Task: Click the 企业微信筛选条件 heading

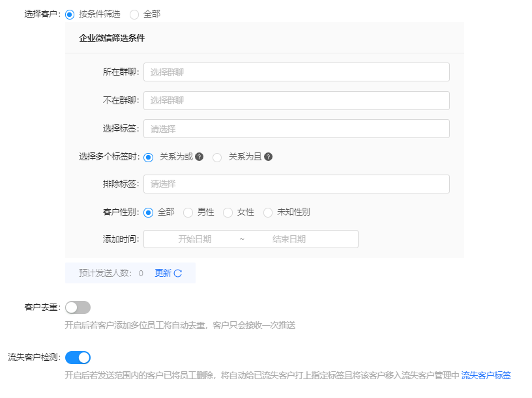Action: tap(112, 38)
